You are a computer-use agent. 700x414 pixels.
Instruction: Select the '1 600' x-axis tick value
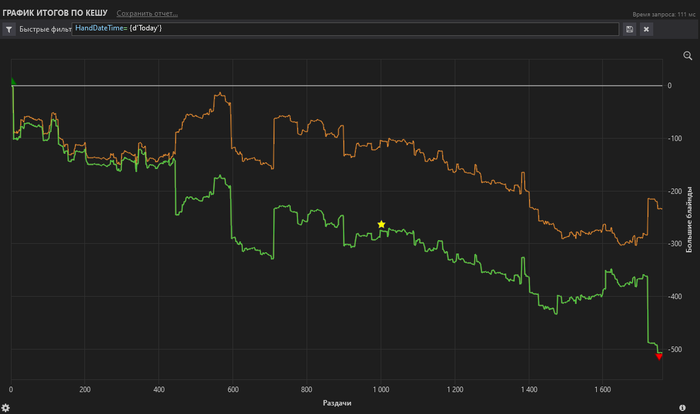(x=602, y=389)
